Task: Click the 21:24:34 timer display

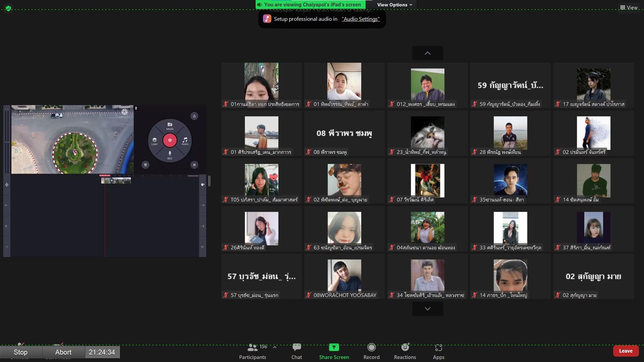Action: [102, 352]
